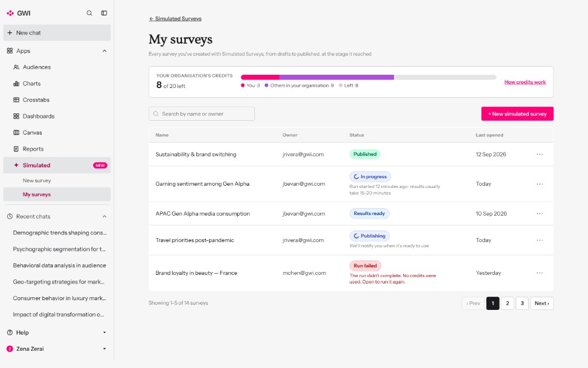Click the Published status badge
The image size is (588, 368).
(365, 154)
